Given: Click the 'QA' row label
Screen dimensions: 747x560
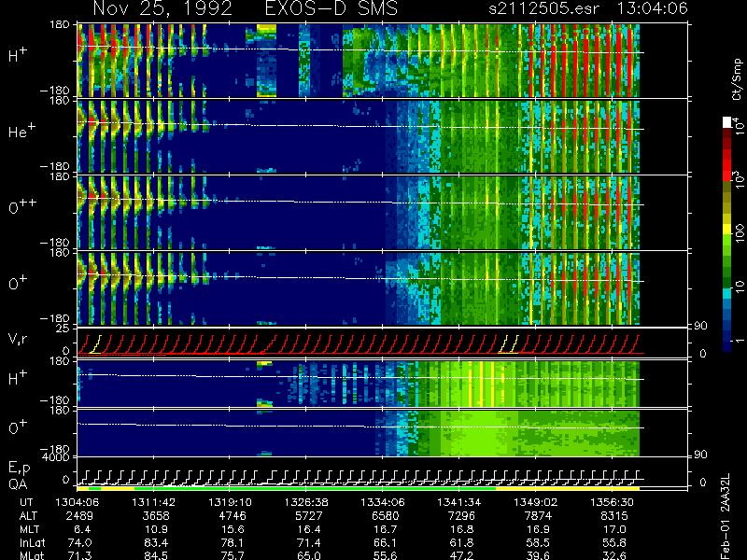Looking at the screenshot, I should tap(18, 484).
